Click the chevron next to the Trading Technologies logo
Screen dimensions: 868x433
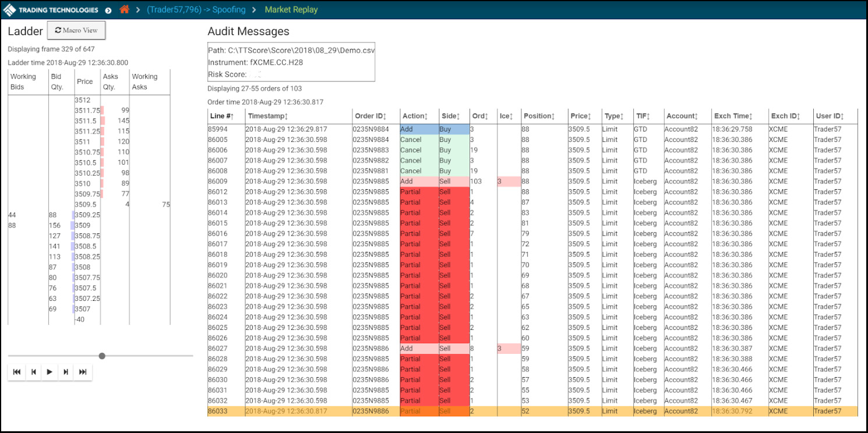click(x=108, y=9)
